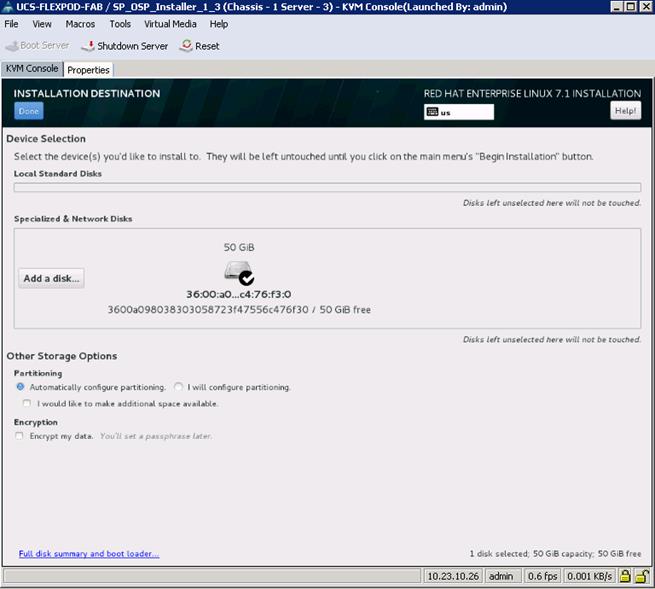Click the 50 GiB disk icon
The width and height of the screenshot is (655, 589).
239,272
